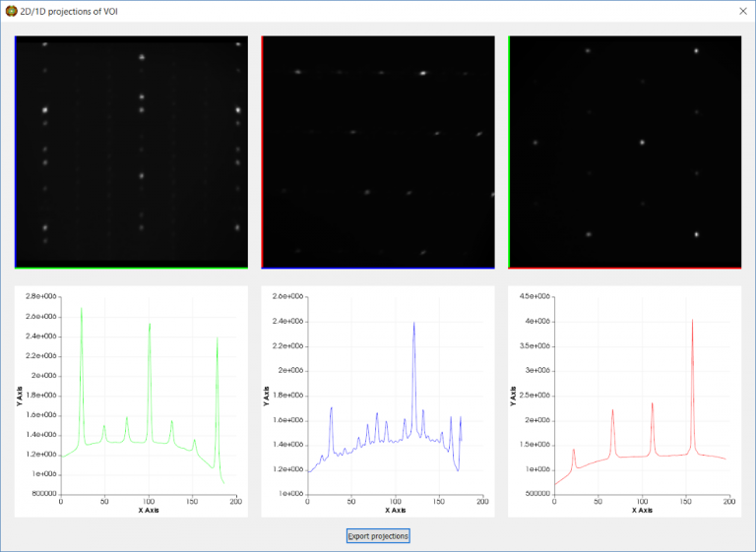Select the middle 2D projection with red-blue border
The image size is (756, 552).
pyautogui.click(x=377, y=153)
